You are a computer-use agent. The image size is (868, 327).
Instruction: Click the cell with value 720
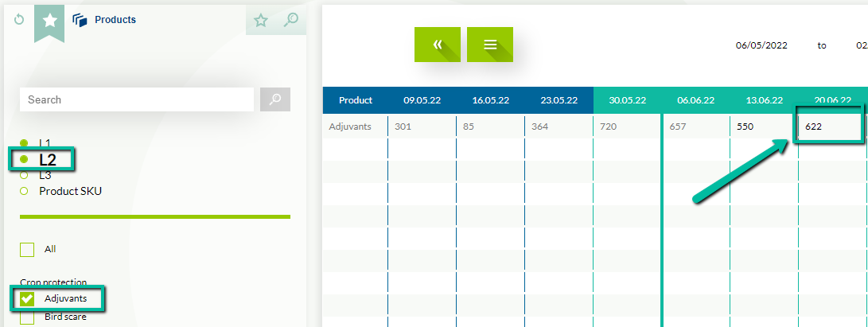tap(628, 127)
